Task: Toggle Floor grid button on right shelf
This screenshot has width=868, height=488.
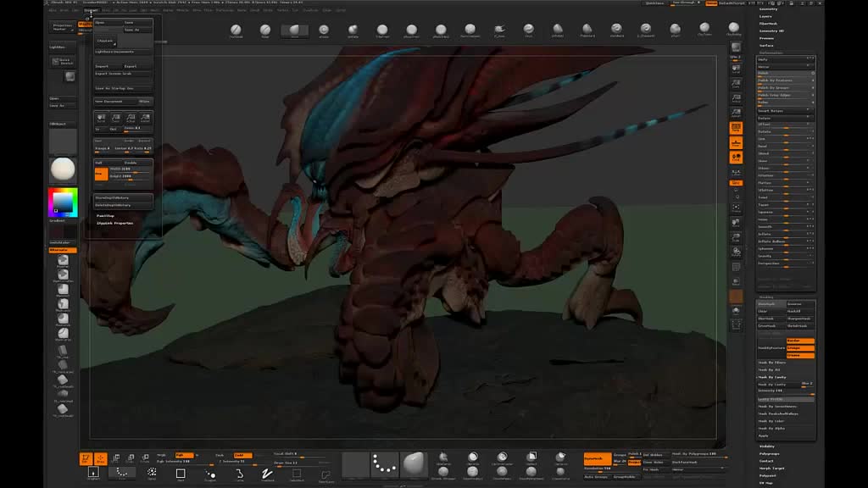Action: click(x=736, y=142)
